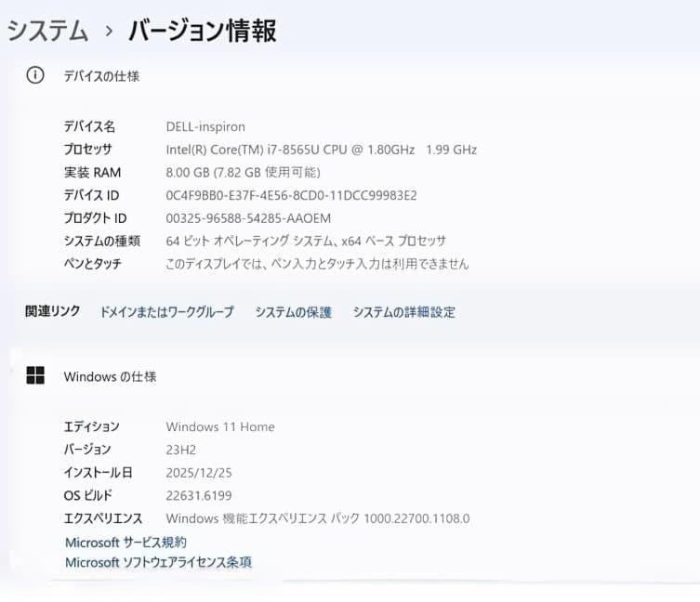Click the breadcrumb chevron after システム
This screenshot has height=602, width=700.
coord(109,32)
